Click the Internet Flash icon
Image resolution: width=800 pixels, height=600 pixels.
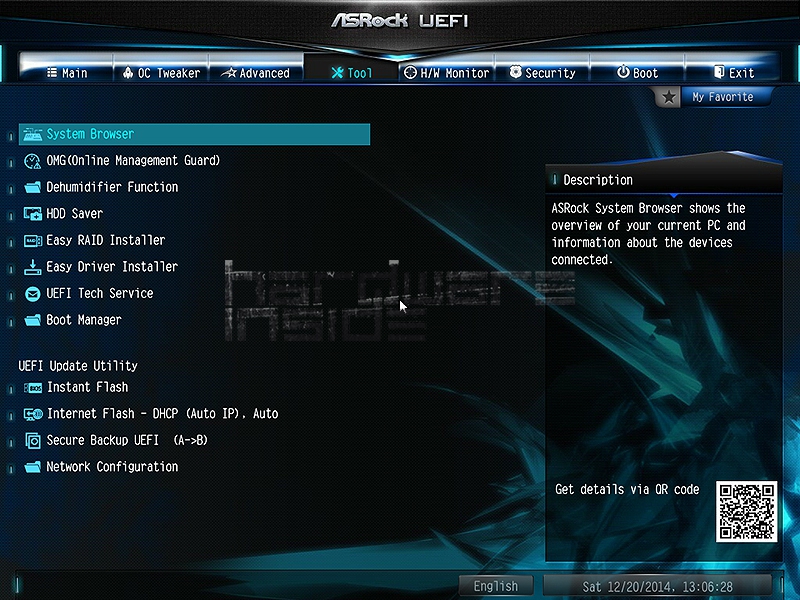click(33, 414)
